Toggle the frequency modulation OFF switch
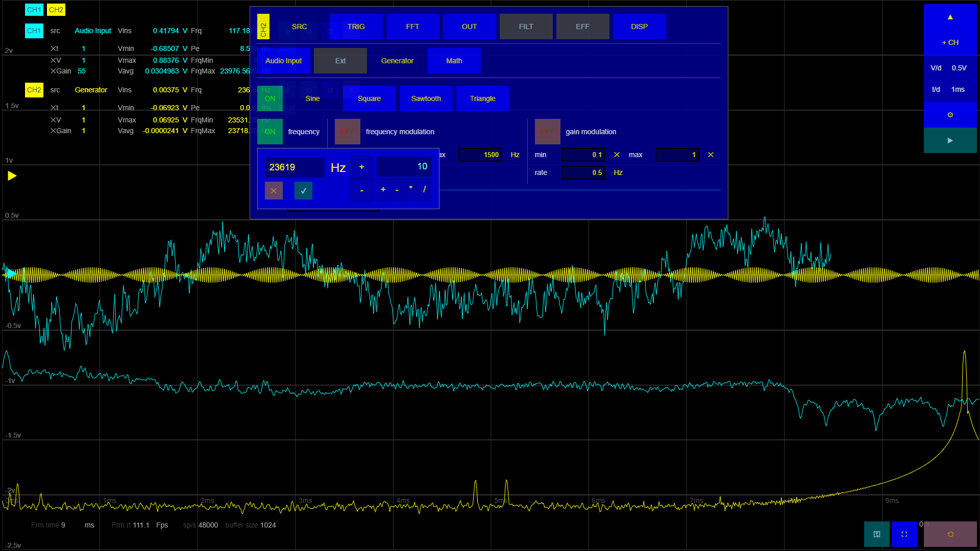The width and height of the screenshot is (980, 551). pyautogui.click(x=347, y=132)
